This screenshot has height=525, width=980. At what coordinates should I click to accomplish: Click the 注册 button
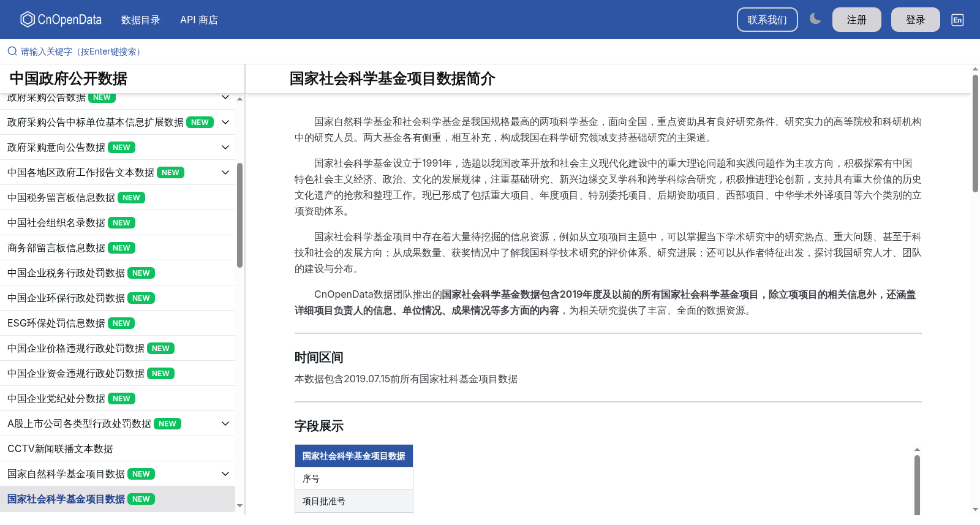857,20
